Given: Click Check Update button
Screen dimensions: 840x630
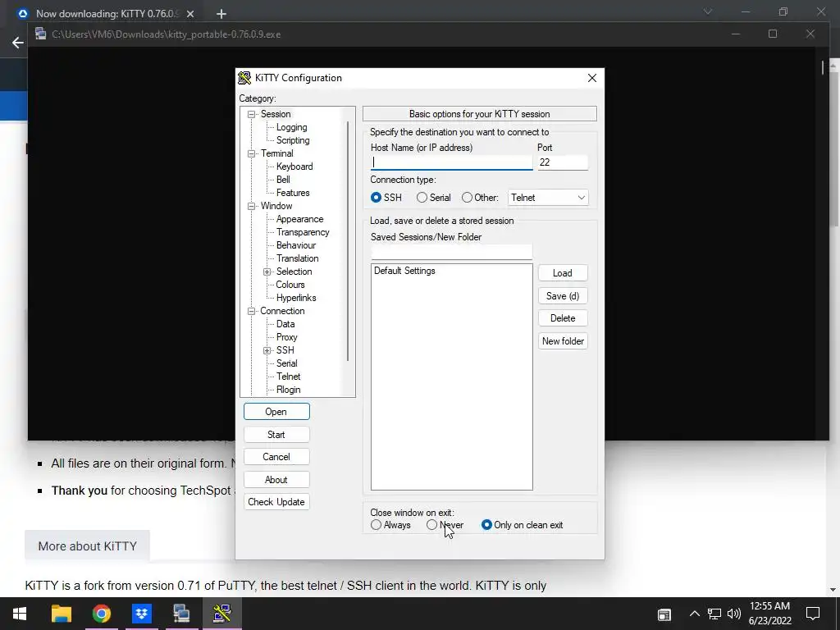Looking at the screenshot, I should point(276,502).
